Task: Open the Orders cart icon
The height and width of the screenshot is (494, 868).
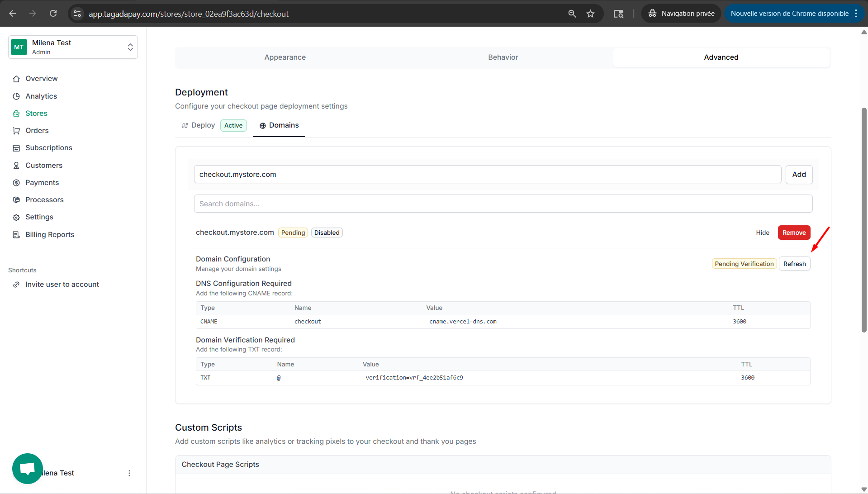Action: [16, 131]
